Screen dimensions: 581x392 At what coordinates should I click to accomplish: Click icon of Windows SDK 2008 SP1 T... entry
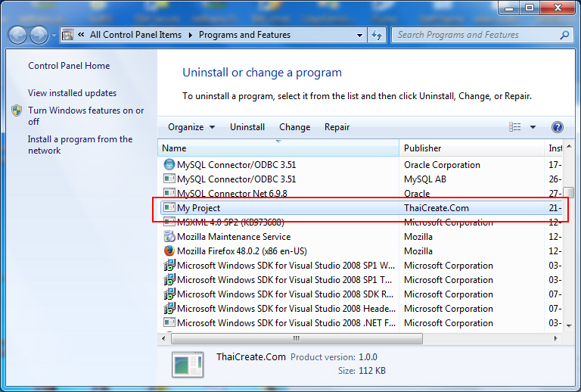click(169, 279)
